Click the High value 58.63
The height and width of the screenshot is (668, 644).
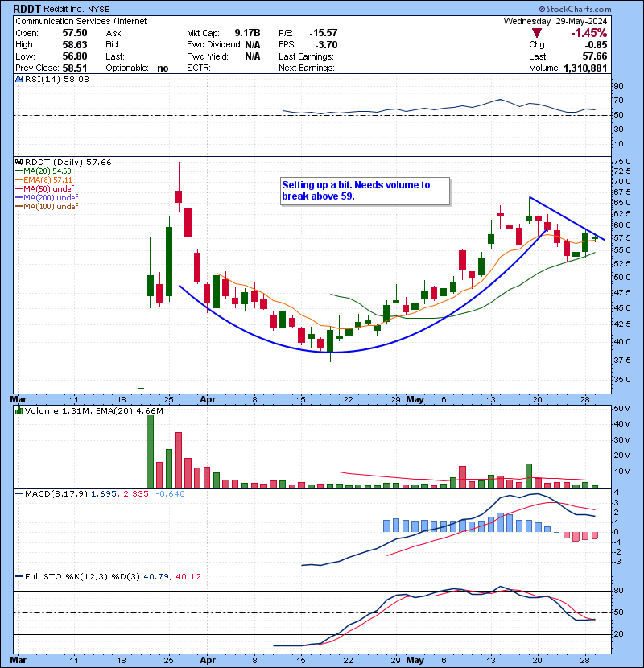(75, 45)
